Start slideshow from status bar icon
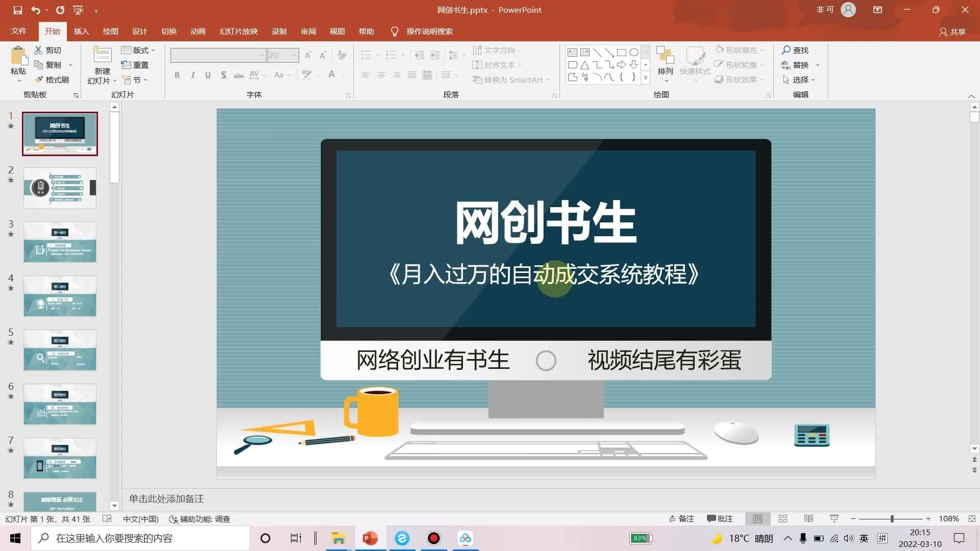Screen dimensions: 980x551 [x=834, y=518]
